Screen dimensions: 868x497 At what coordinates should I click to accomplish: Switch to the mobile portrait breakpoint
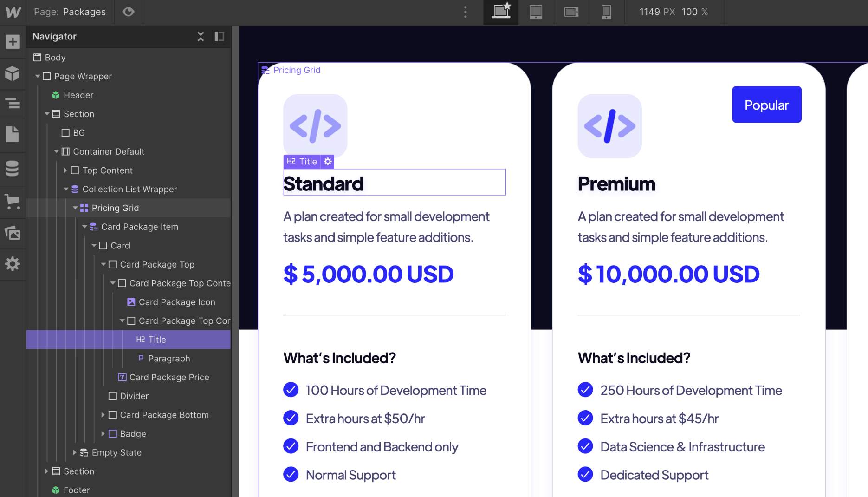pyautogui.click(x=607, y=12)
